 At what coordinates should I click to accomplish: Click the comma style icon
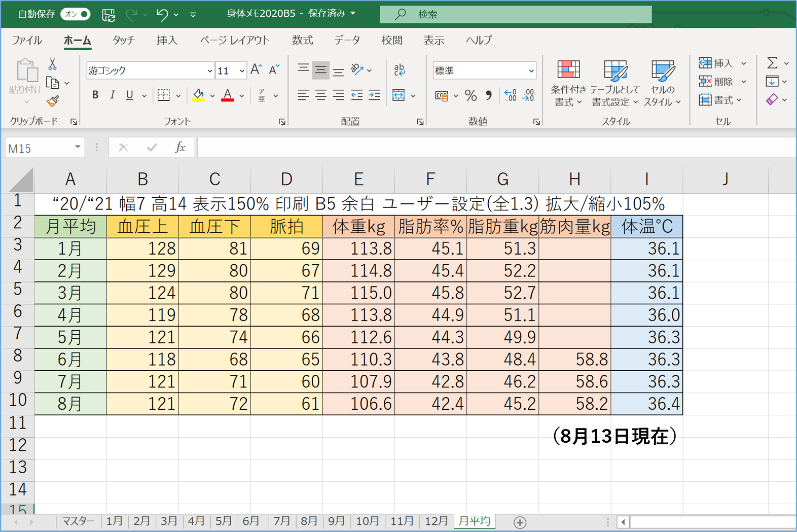(489, 95)
